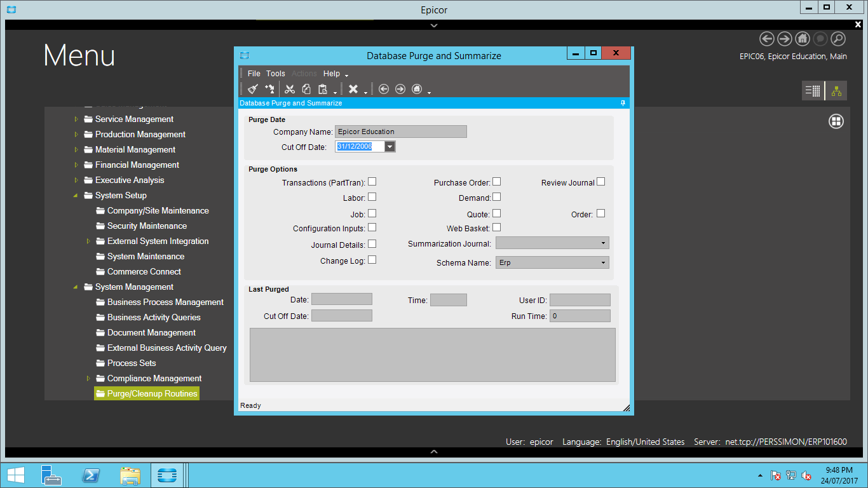The width and height of the screenshot is (868, 488).
Task: Open the Process Sets folder
Action: 126,363
